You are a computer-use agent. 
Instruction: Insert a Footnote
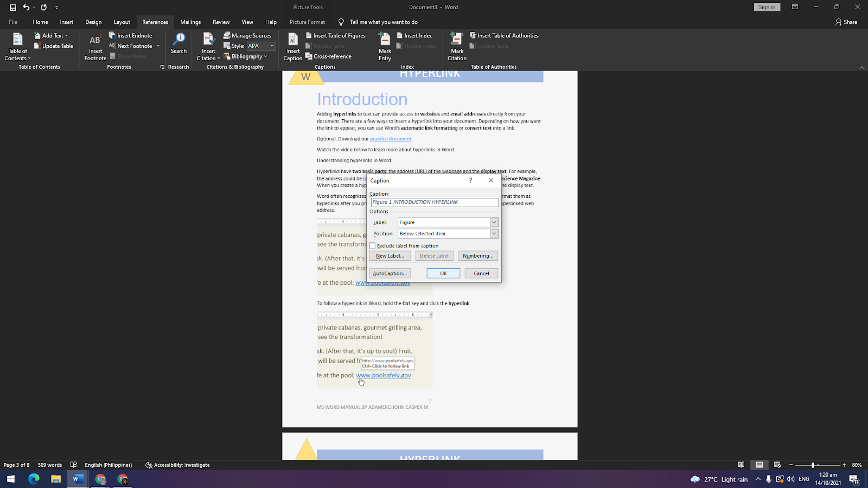[x=95, y=47]
